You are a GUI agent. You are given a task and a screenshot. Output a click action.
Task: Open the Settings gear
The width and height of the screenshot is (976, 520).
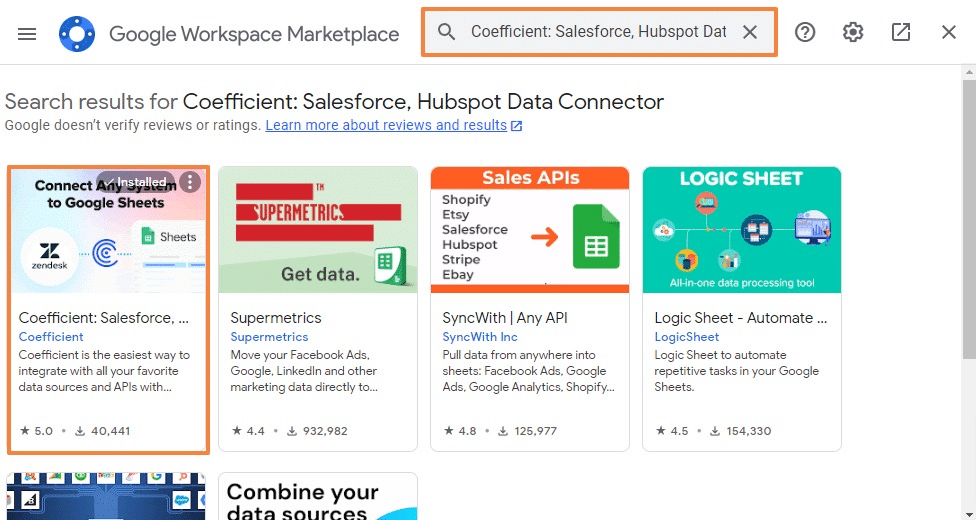[853, 32]
